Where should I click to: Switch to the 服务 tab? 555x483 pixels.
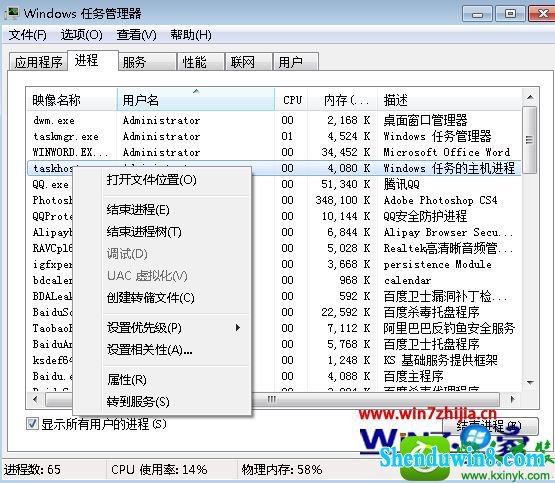point(148,62)
